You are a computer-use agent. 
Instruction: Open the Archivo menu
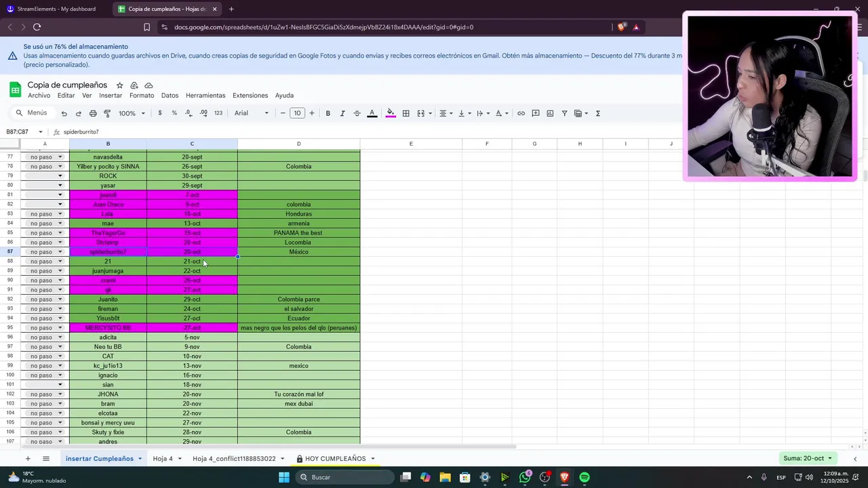point(39,96)
